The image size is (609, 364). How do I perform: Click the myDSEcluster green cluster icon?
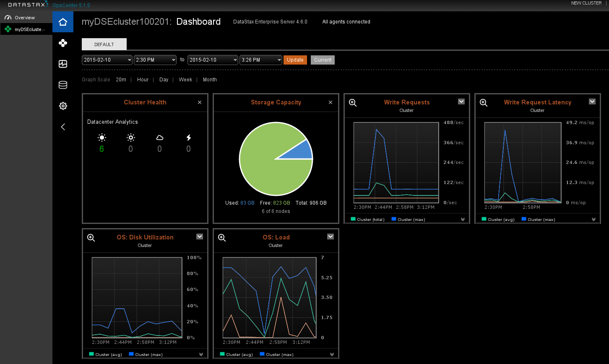pyautogui.click(x=8, y=29)
